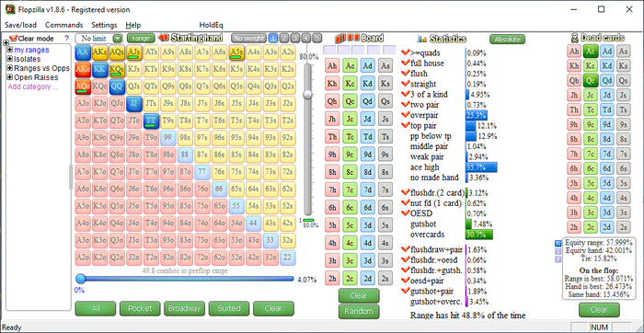Expand the Open Raises tree node
This screenshot has width=644, height=333.
(9, 77)
